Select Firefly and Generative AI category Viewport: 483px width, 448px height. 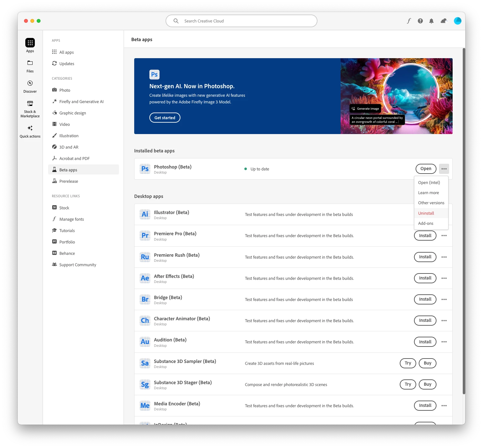pyautogui.click(x=84, y=101)
